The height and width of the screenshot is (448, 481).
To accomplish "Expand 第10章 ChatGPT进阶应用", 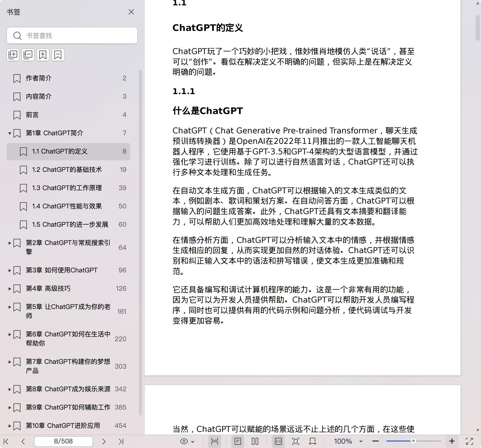I will [10, 426].
